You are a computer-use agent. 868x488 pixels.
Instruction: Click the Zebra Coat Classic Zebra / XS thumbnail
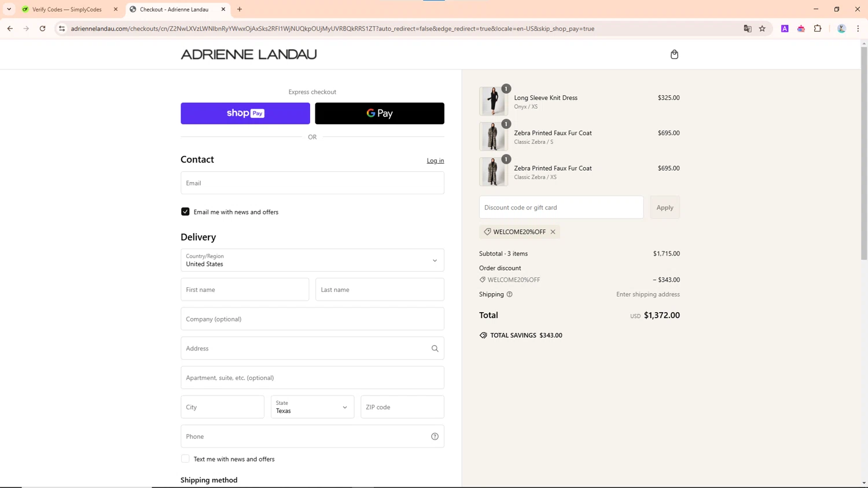coord(493,172)
